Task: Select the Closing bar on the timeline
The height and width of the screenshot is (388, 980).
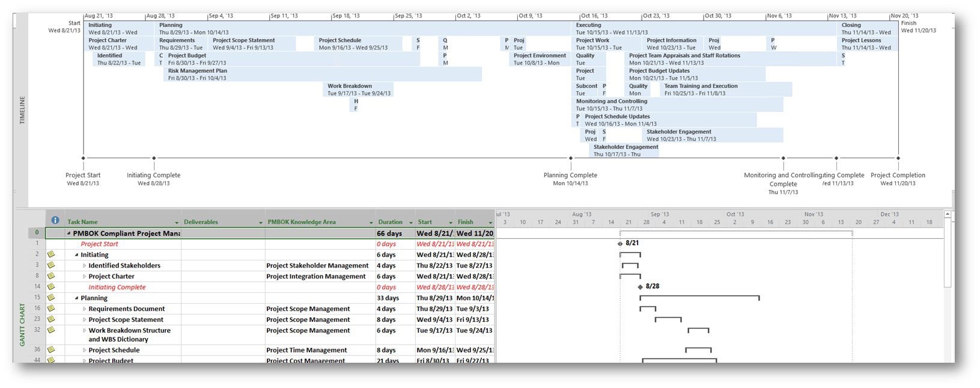Action: (x=868, y=29)
